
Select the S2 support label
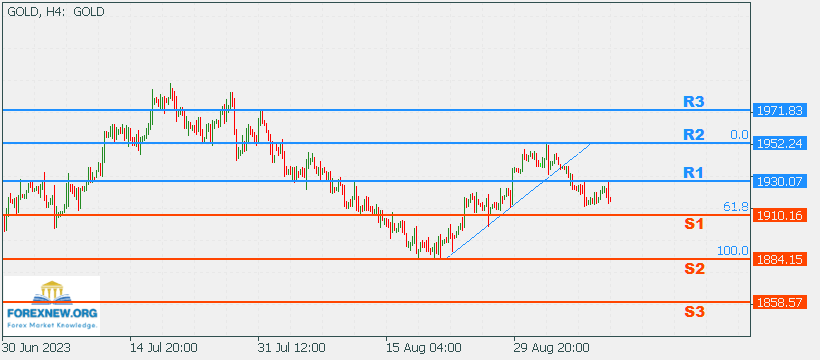pyautogui.click(x=694, y=269)
